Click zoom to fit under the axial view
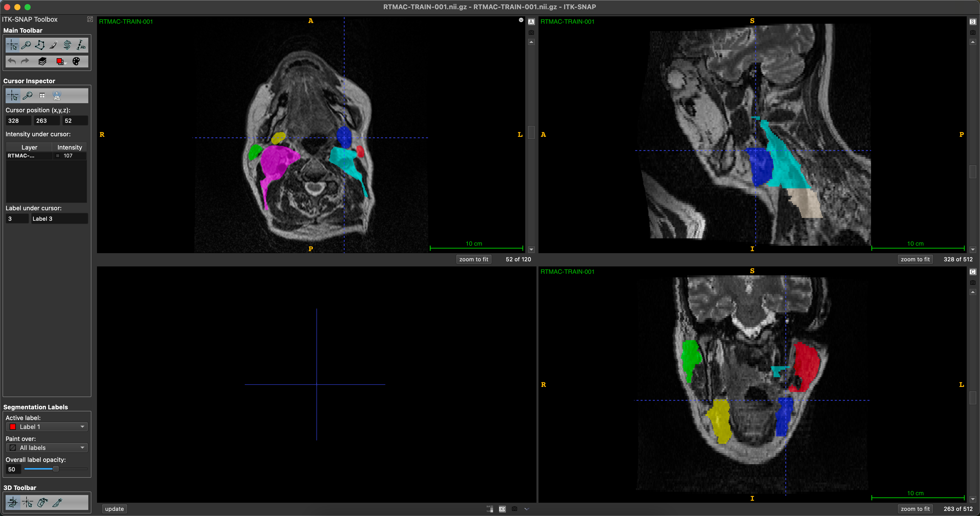The image size is (980, 516). (x=474, y=259)
